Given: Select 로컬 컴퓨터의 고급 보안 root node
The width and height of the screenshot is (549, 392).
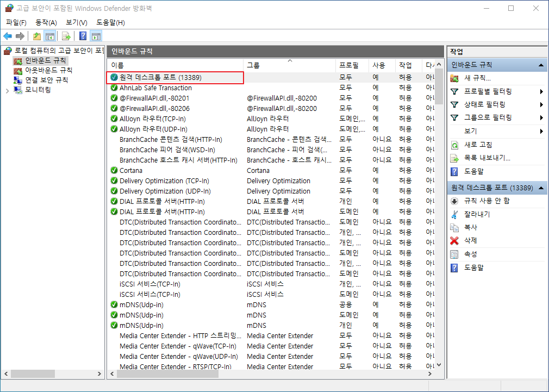Looking at the screenshot, I should [59, 51].
